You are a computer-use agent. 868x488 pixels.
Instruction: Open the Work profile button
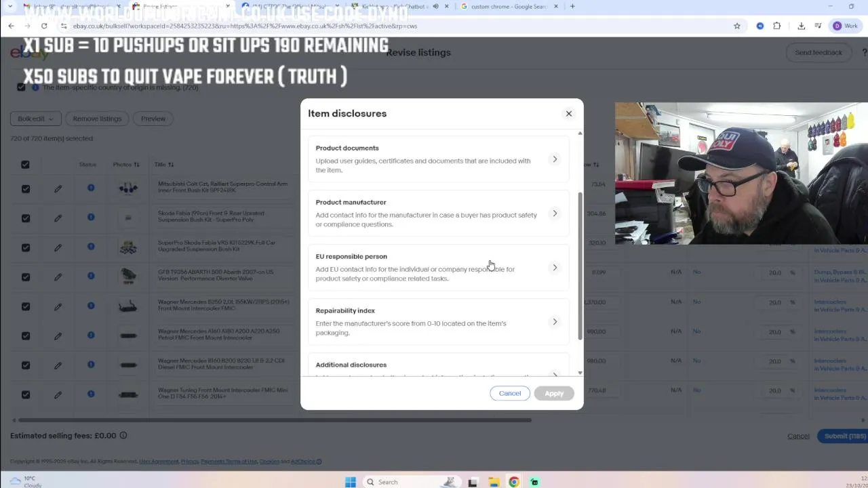pyautogui.click(x=846, y=26)
